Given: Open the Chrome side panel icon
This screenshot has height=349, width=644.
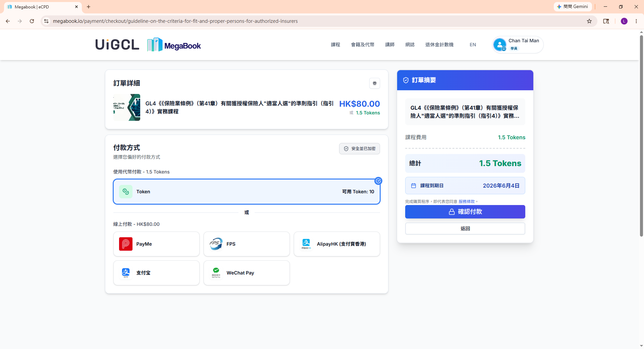Looking at the screenshot, I should [x=606, y=21].
